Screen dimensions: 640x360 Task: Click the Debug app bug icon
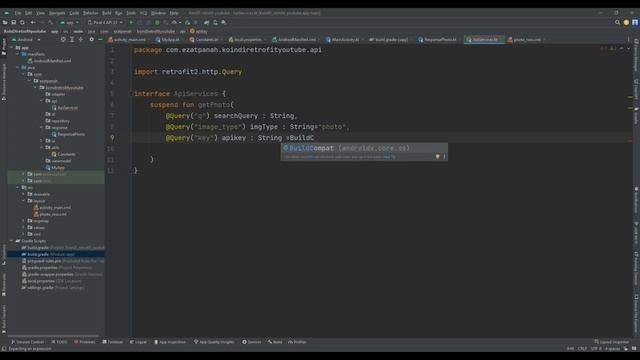click(x=157, y=22)
